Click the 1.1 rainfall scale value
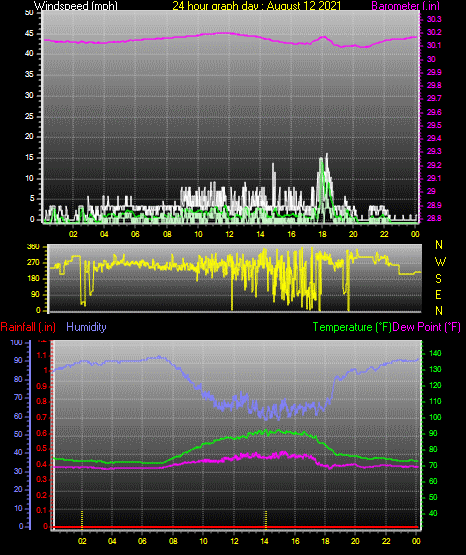466x555 pixels. [42, 355]
